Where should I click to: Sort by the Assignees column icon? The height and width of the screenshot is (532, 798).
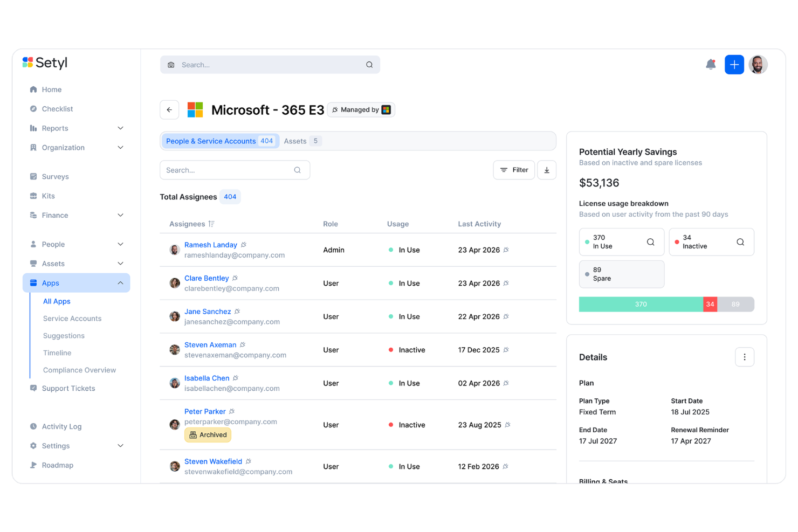pos(211,224)
